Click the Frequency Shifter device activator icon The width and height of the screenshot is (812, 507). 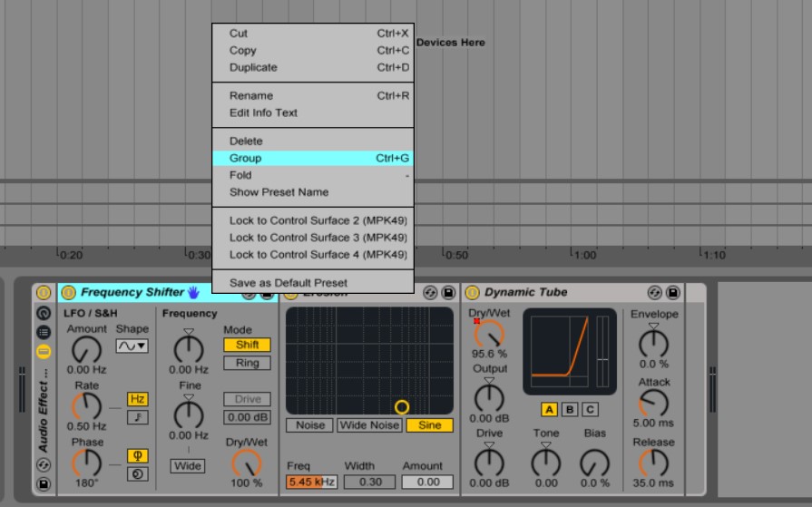click(68, 293)
